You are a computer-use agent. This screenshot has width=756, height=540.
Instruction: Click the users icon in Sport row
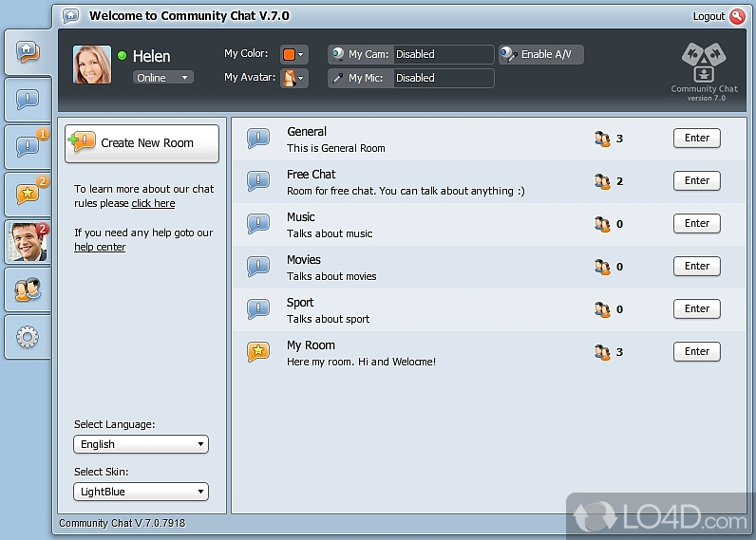[602, 309]
